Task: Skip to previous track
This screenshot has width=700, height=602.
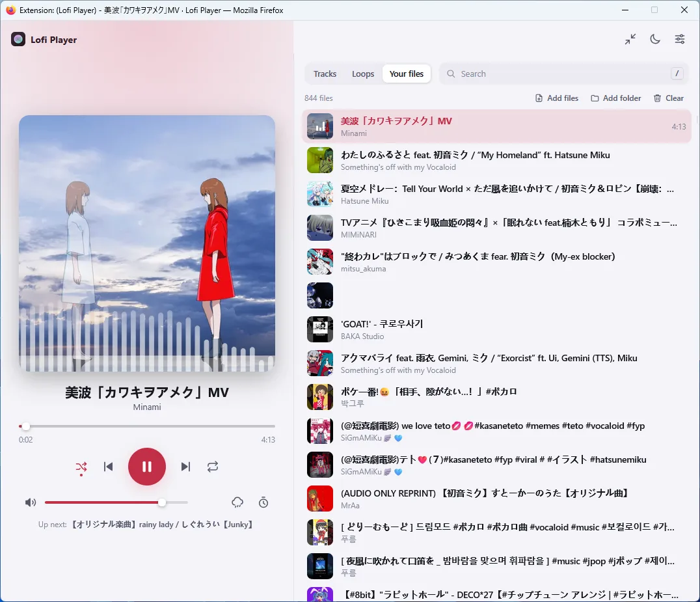Action: [x=109, y=467]
